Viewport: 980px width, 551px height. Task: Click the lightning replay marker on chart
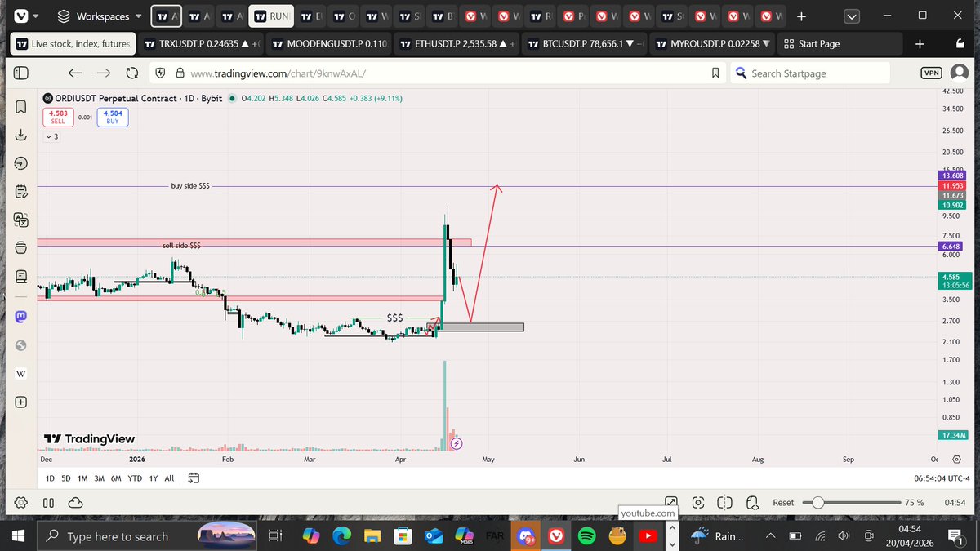(x=457, y=443)
